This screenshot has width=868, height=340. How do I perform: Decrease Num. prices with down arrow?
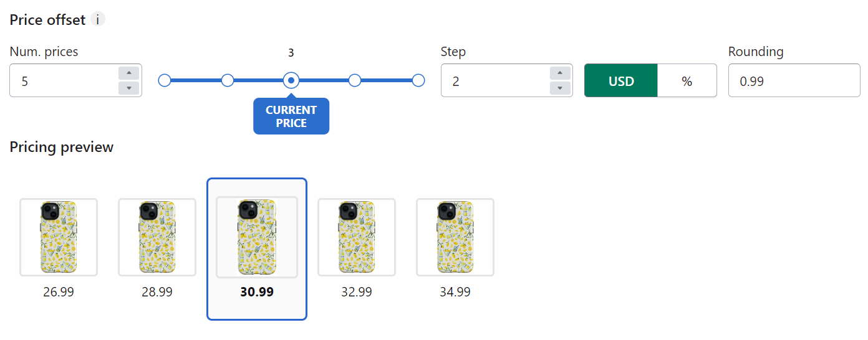coord(128,88)
